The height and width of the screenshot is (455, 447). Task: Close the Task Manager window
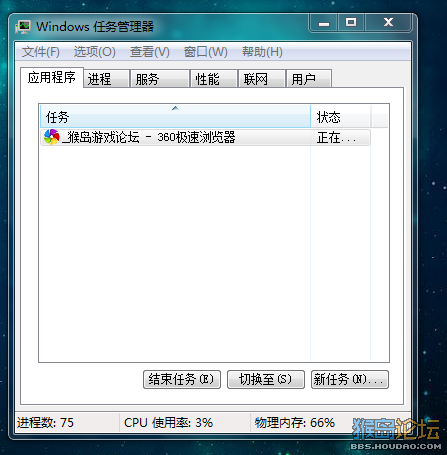[x=388, y=23]
